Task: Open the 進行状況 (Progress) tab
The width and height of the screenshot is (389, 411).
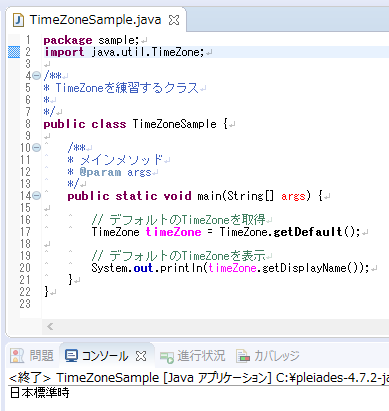Action: point(193,356)
